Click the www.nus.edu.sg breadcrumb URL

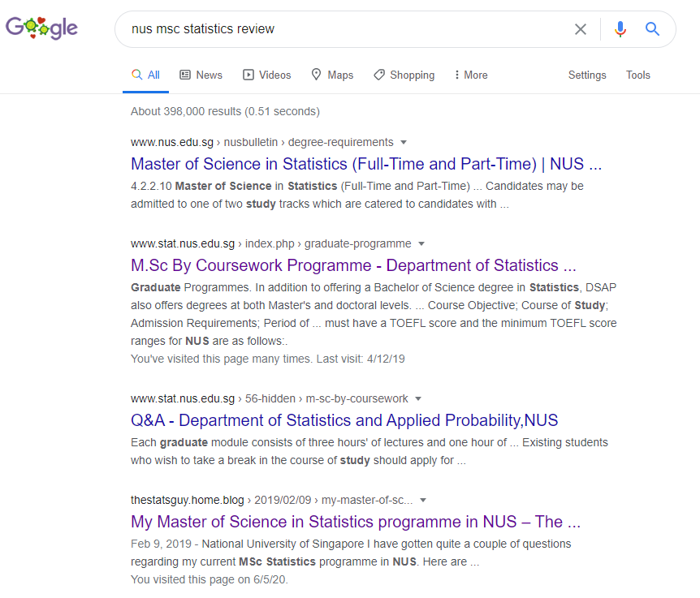point(262,142)
